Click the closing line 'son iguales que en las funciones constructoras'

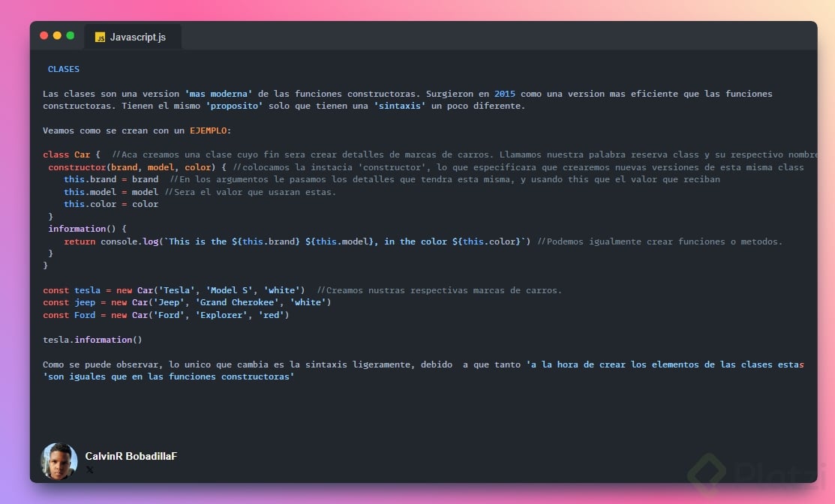(x=169, y=376)
